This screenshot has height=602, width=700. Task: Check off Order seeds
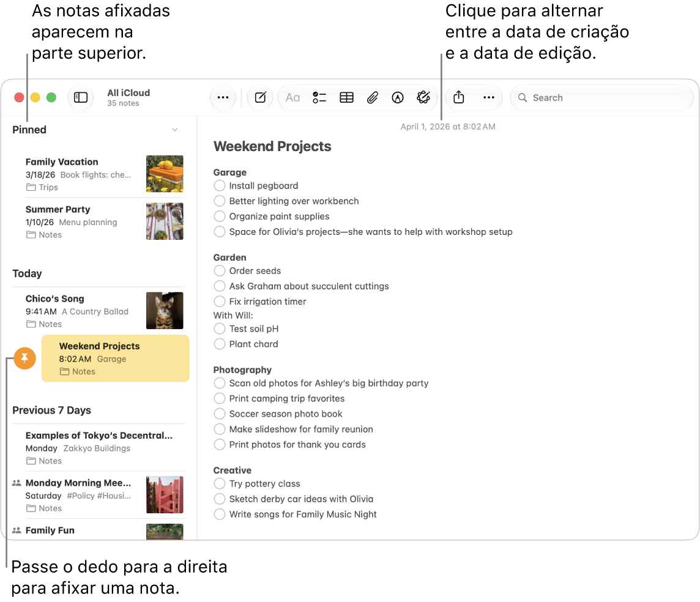coord(219,271)
